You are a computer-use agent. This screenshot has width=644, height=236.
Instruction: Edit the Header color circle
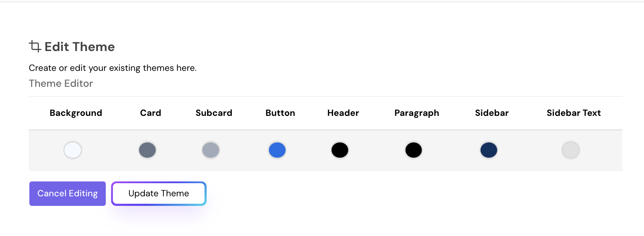pyautogui.click(x=340, y=150)
